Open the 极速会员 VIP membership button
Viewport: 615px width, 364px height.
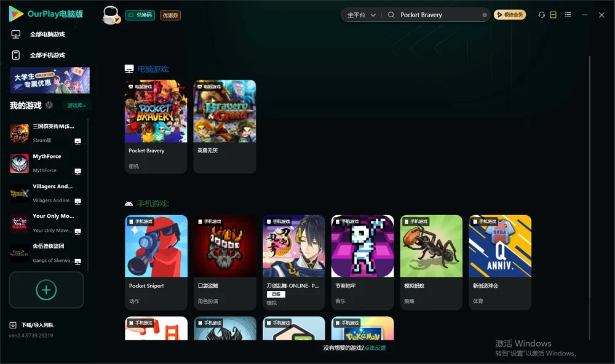[509, 15]
